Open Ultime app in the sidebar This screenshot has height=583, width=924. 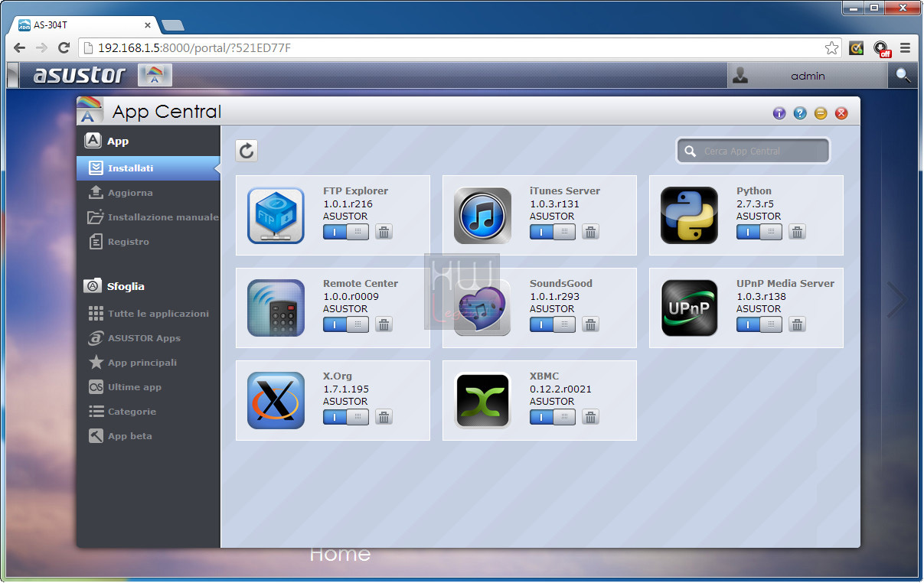click(x=149, y=387)
